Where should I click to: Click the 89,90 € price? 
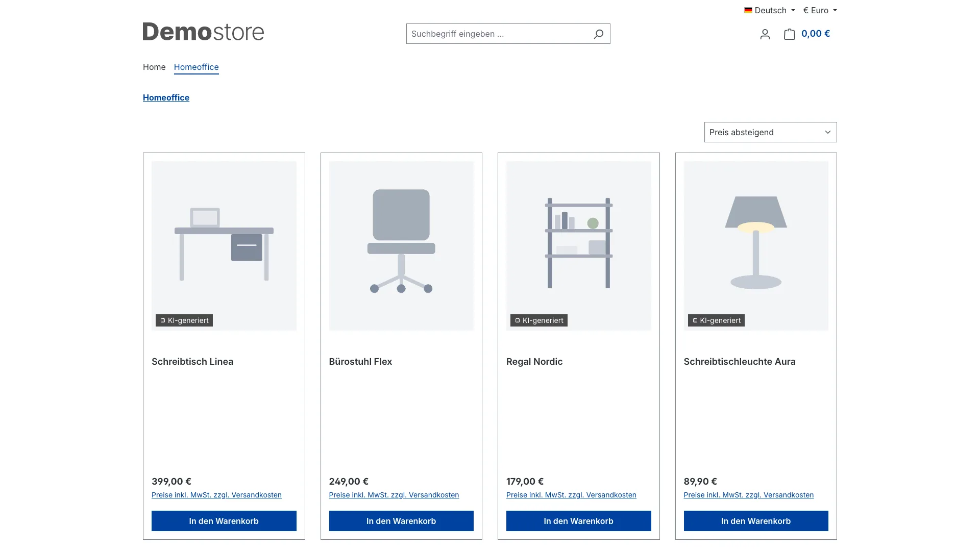pyautogui.click(x=700, y=482)
